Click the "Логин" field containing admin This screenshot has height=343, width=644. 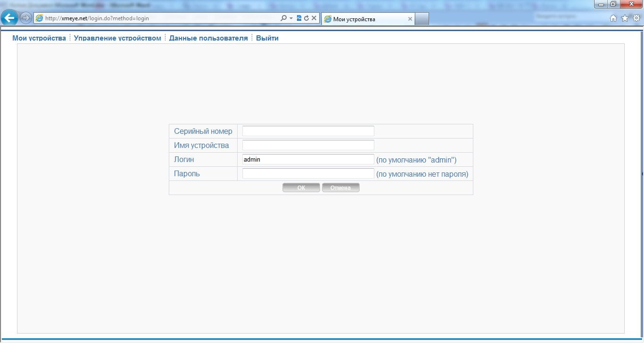[x=308, y=159]
